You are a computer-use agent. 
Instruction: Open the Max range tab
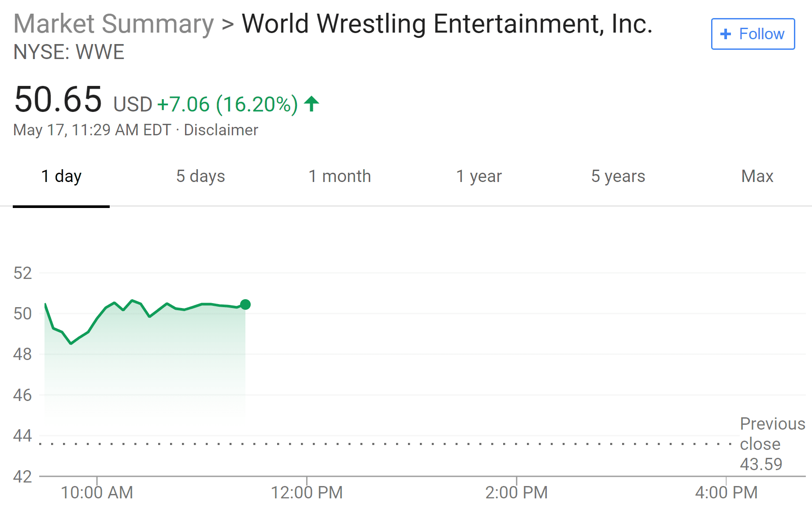[x=757, y=176]
